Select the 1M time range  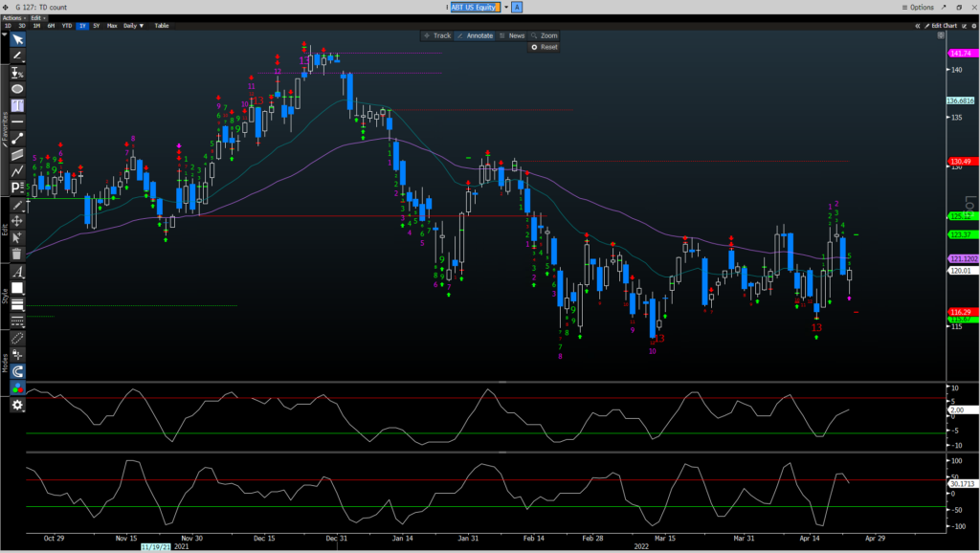[36, 26]
